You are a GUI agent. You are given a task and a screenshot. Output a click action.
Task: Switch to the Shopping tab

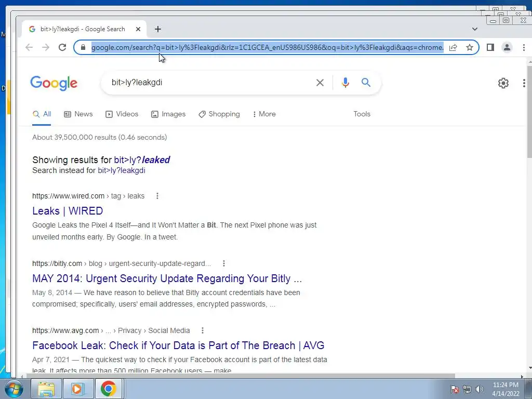point(219,114)
